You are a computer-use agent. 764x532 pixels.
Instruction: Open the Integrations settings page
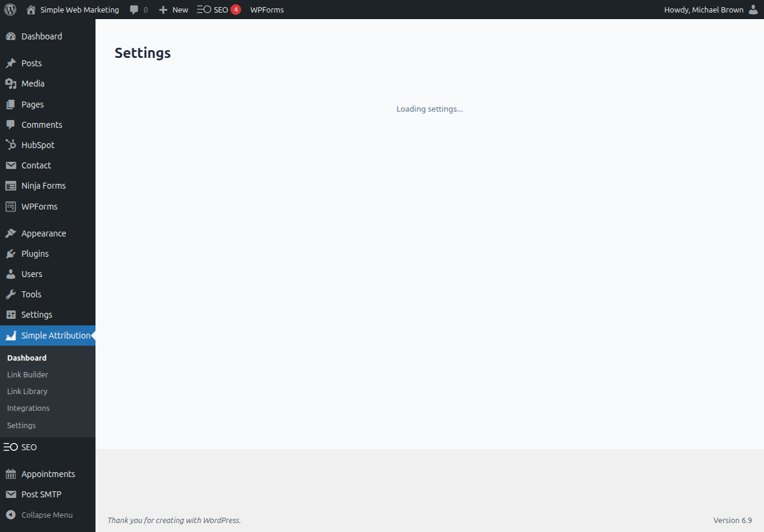coord(28,408)
